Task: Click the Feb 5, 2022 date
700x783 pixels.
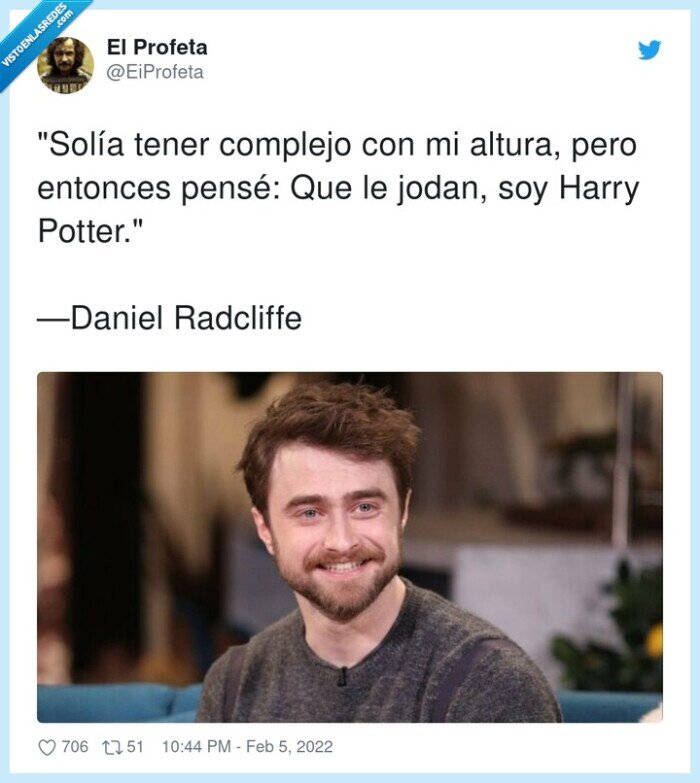Action: 290,747
